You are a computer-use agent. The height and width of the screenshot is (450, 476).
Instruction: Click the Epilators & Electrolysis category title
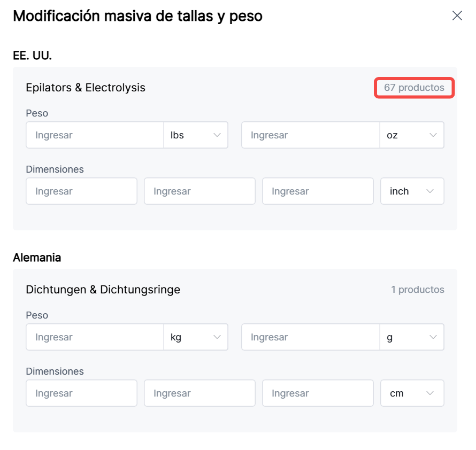[x=86, y=88]
